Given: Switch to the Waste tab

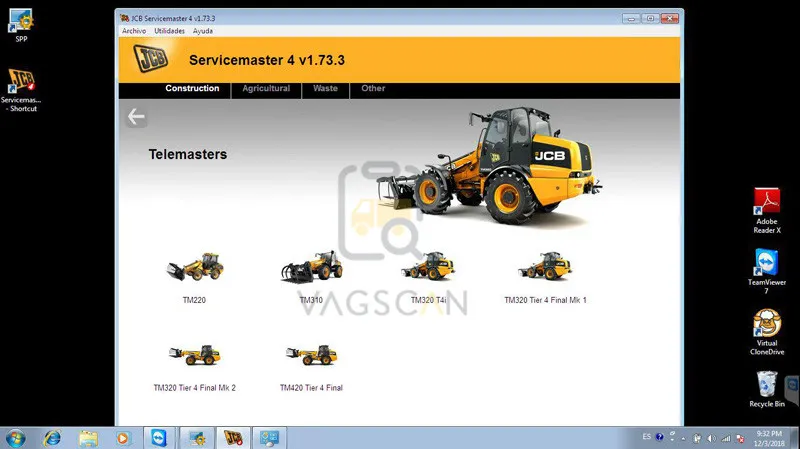Looking at the screenshot, I should (x=326, y=88).
